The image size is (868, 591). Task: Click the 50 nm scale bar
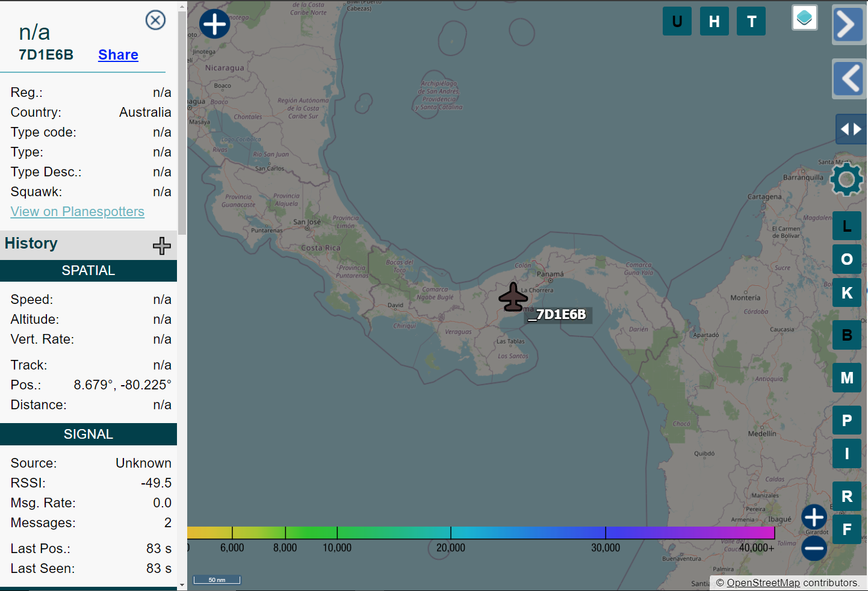tap(217, 580)
